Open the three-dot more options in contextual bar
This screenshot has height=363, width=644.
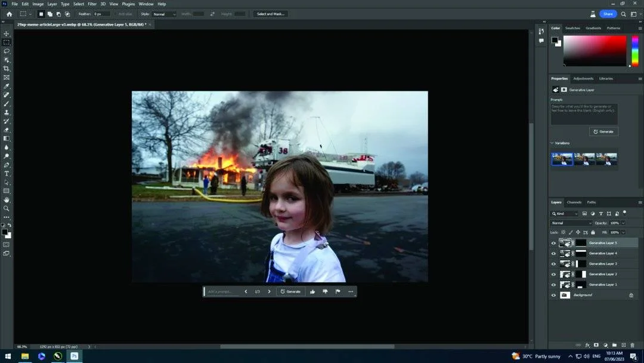(x=351, y=291)
